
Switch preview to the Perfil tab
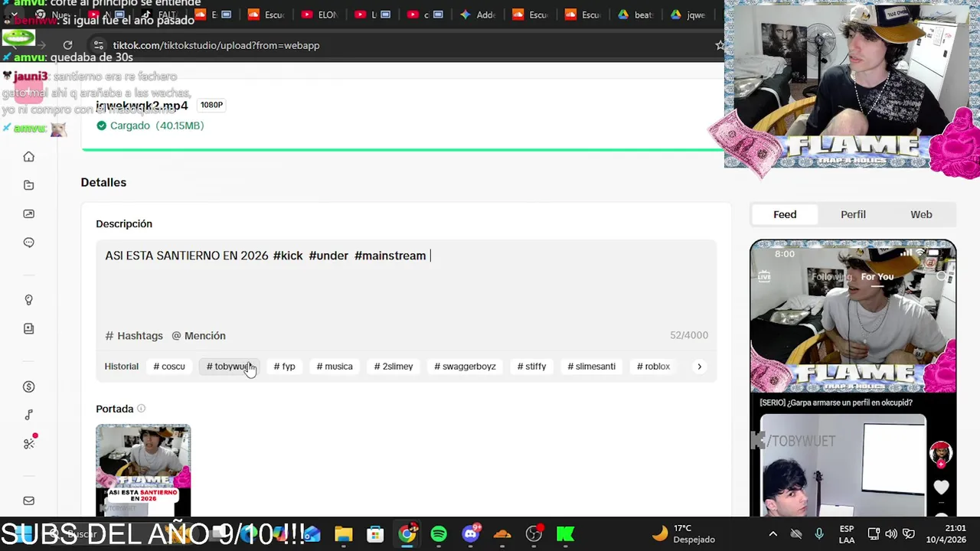point(853,214)
